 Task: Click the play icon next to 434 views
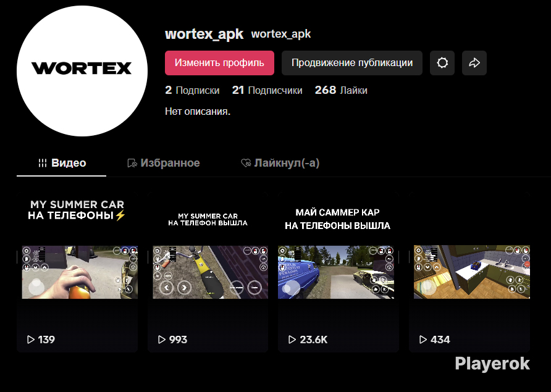click(423, 340)
